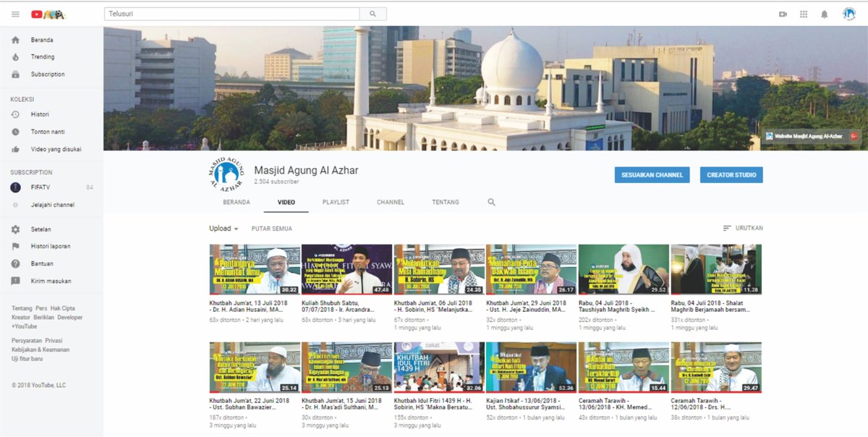Expand the Upload dropdown
868x437 pixels.
(x=224, y=229)
